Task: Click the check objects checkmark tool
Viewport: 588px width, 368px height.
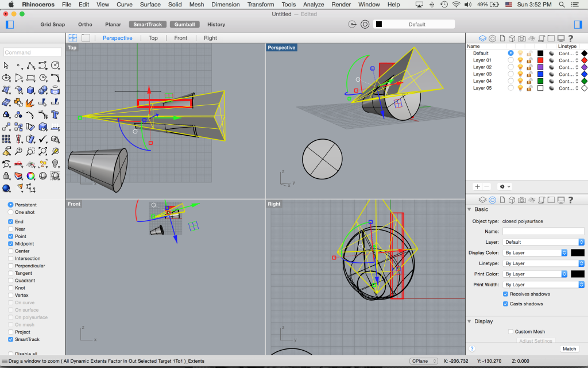Action: (43, 139)
